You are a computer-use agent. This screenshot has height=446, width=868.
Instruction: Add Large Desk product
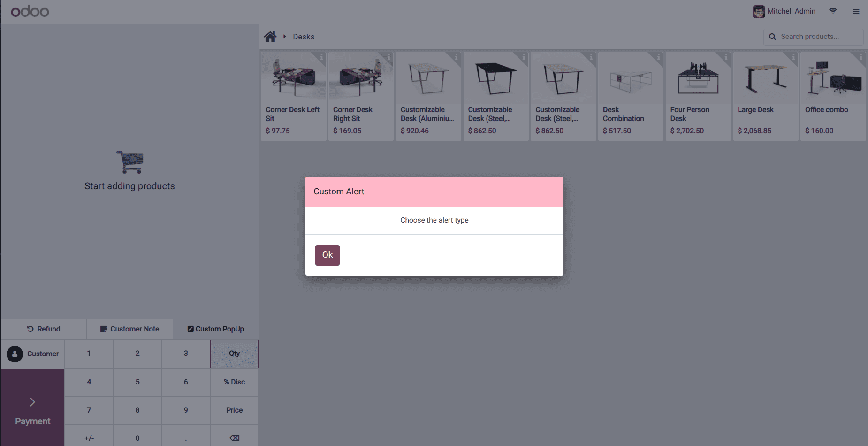point(766,96)
